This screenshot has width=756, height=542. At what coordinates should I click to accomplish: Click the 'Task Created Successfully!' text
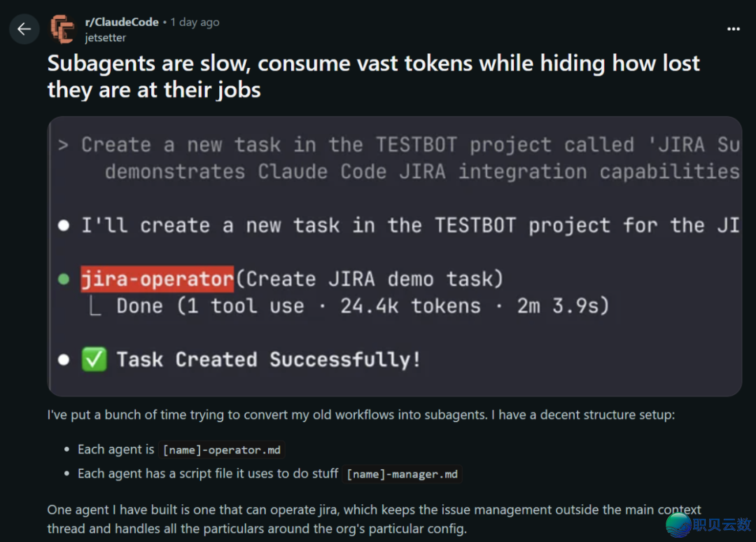[269, 360]
